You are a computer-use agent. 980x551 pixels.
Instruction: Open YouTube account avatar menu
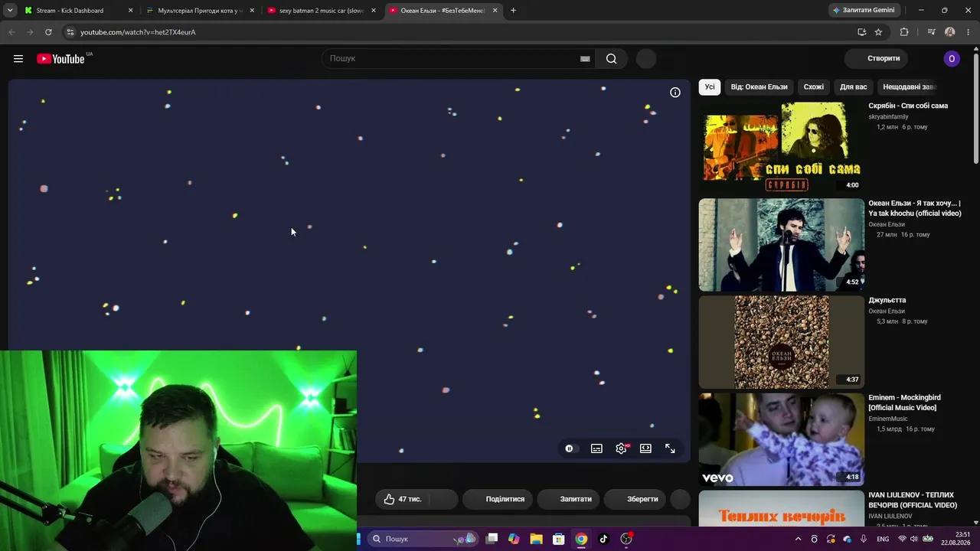point(952,59)
